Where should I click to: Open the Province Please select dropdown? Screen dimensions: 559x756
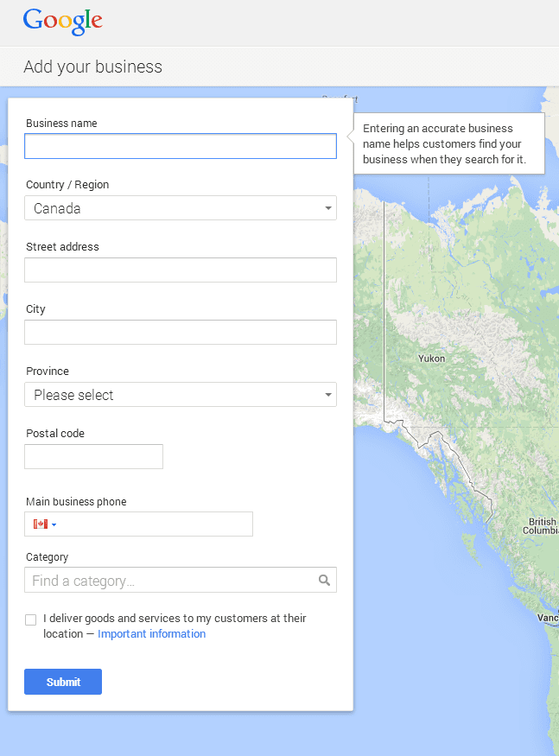tap(181, 394)
